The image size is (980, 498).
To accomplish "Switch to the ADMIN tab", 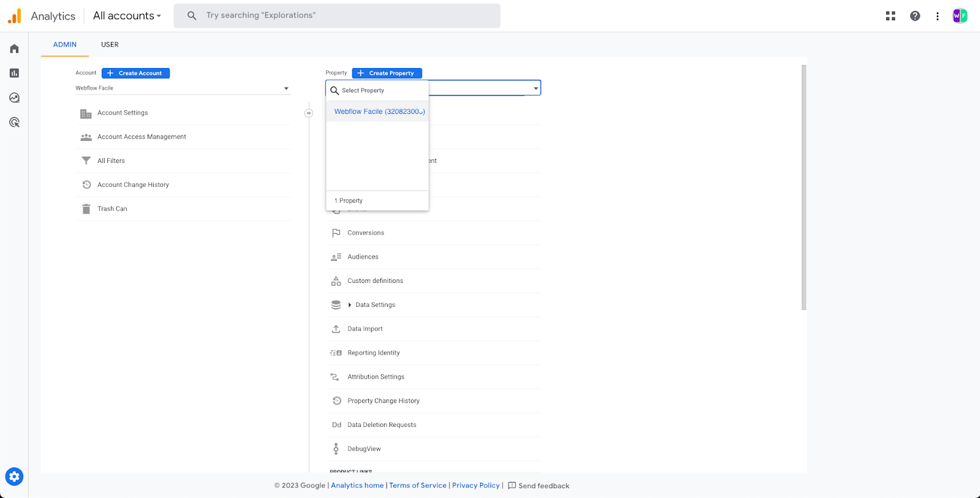I will click(65, 45).
